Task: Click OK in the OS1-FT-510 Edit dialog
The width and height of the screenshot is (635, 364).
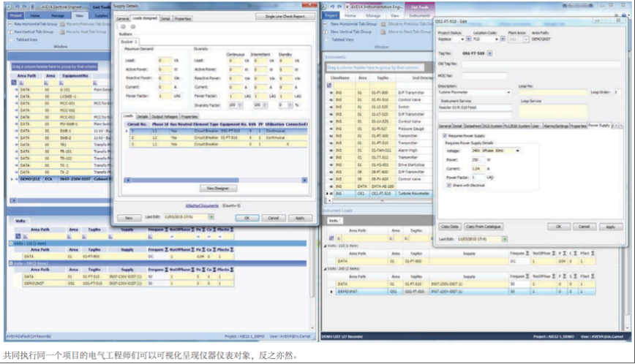Action: click(558, 227)
